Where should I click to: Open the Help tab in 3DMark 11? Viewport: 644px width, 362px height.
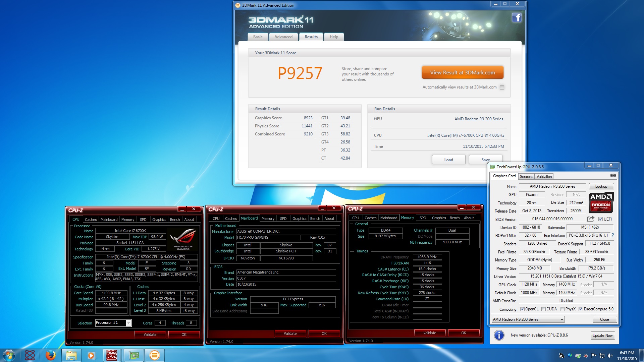pos(334,37)
